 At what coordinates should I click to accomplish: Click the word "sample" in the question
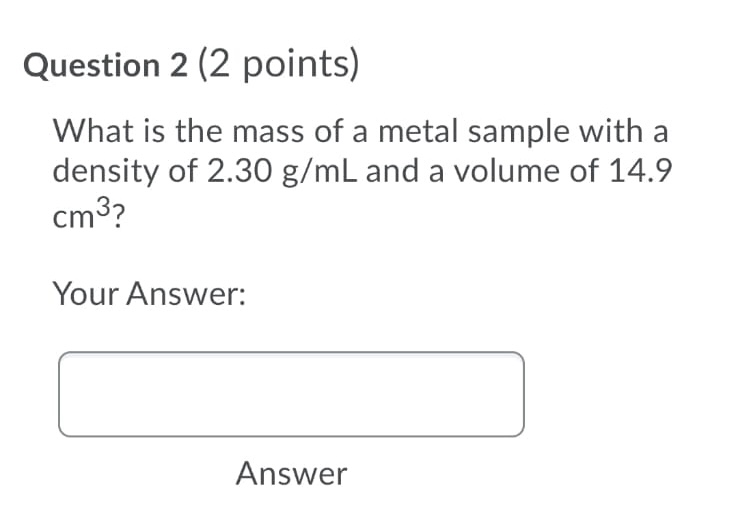click(528, 131)
